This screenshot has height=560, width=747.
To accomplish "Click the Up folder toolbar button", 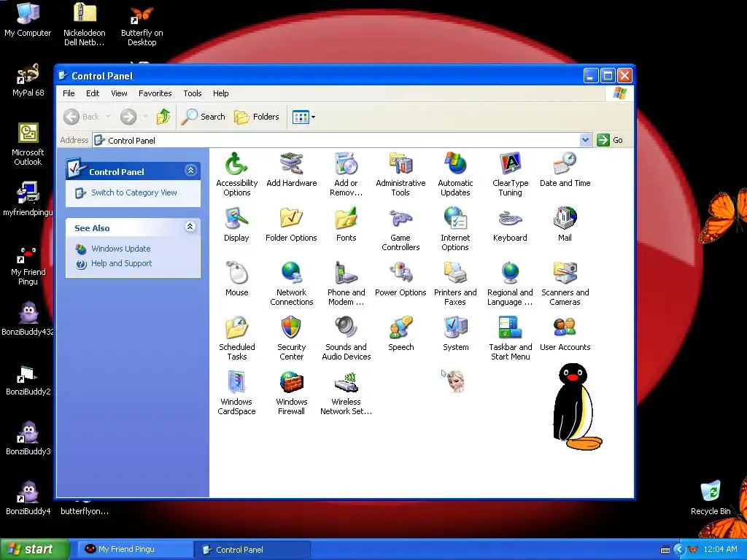I will point(163,117).
